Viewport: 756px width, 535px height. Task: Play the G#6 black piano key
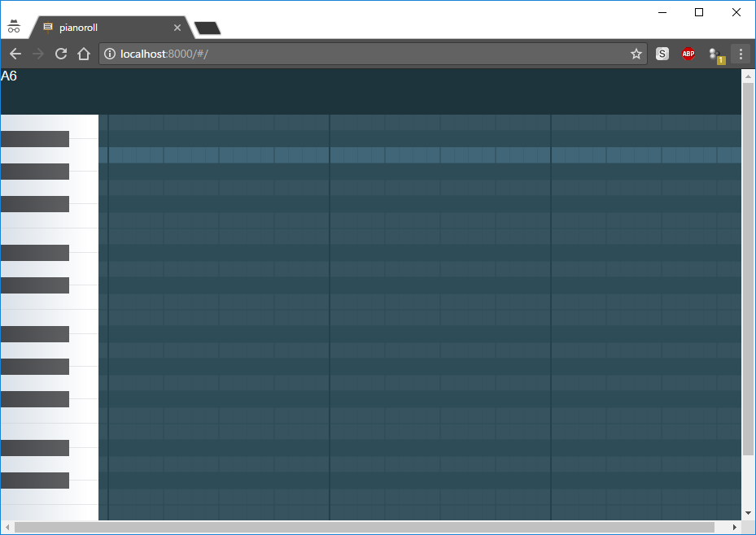tap(35, 172)
